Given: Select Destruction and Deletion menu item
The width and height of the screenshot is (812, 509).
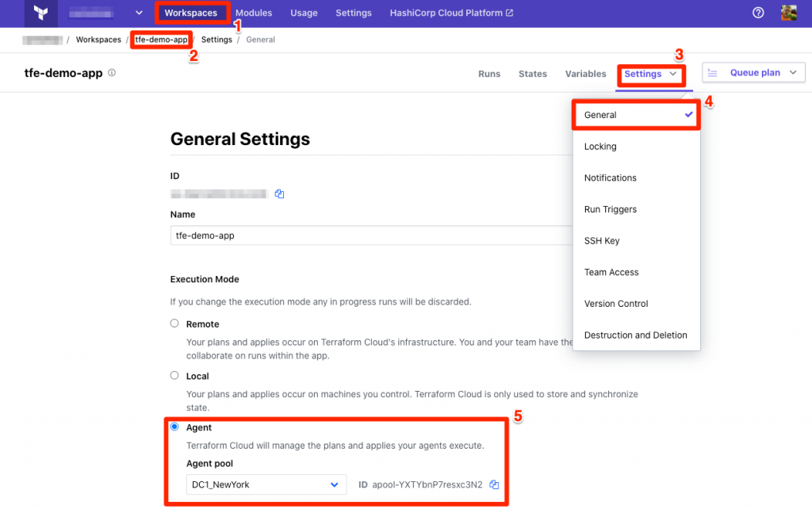Looking at the screenshot, I should coord(637,335).
